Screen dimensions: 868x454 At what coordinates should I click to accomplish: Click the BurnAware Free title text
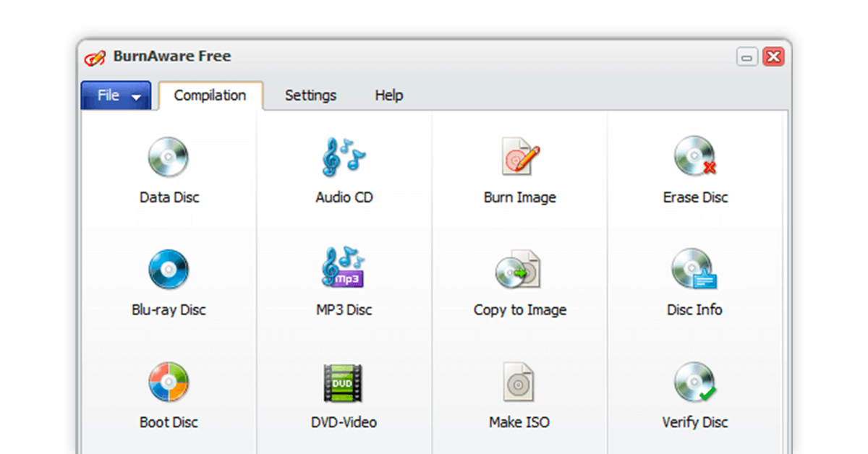(x=172, y=56)
